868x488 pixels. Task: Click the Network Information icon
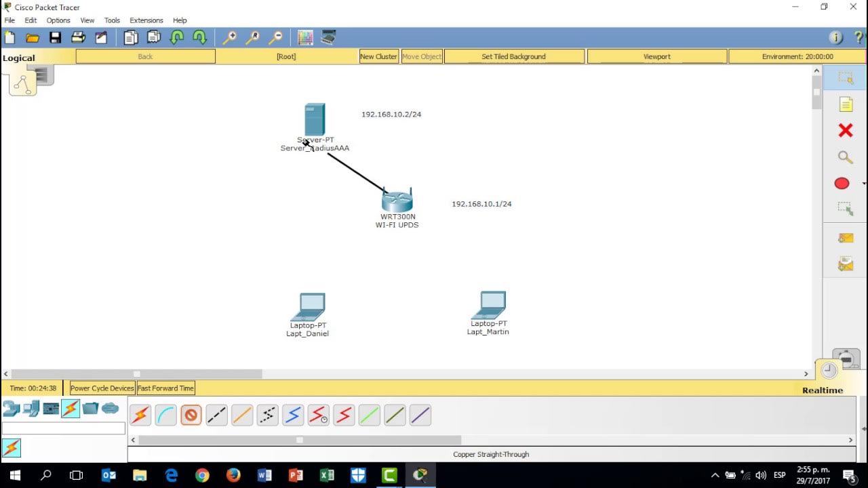[836, 38]
